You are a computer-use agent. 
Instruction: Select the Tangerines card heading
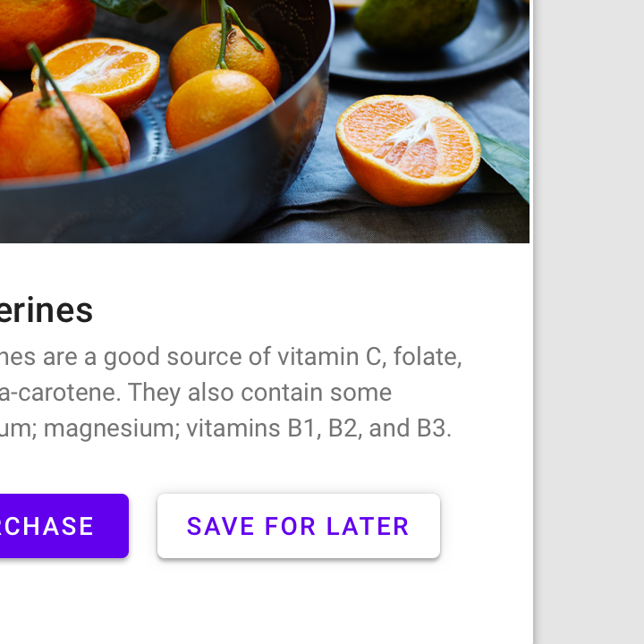pos(46,310)
